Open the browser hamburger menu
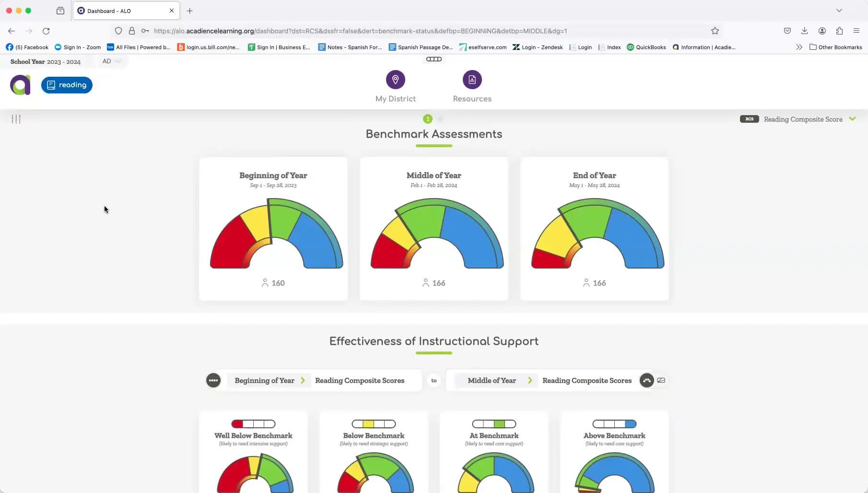The width and height of the screenshot is (868, 493). pyautogui.click(x=856, y=31)
